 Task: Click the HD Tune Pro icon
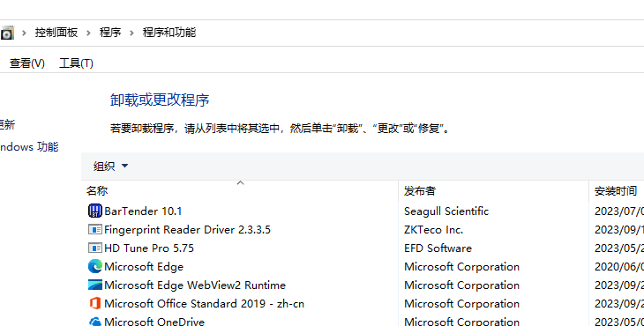tap(95, 248)
